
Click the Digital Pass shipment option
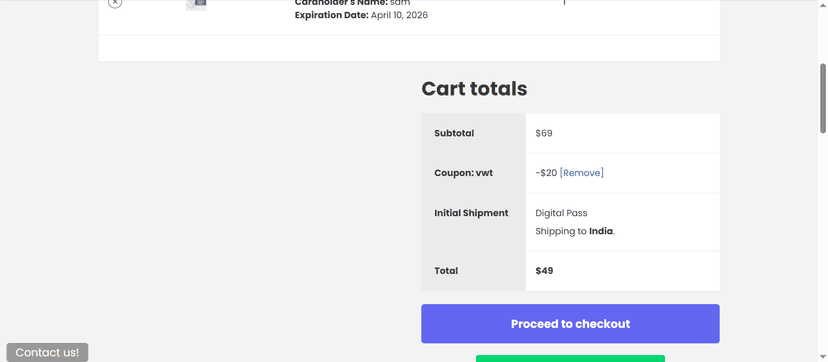[561, 213]
